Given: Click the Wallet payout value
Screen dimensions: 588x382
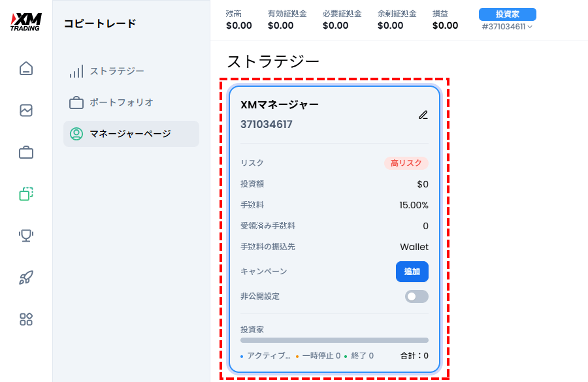Looking at the screenshot, I should 414,247.
